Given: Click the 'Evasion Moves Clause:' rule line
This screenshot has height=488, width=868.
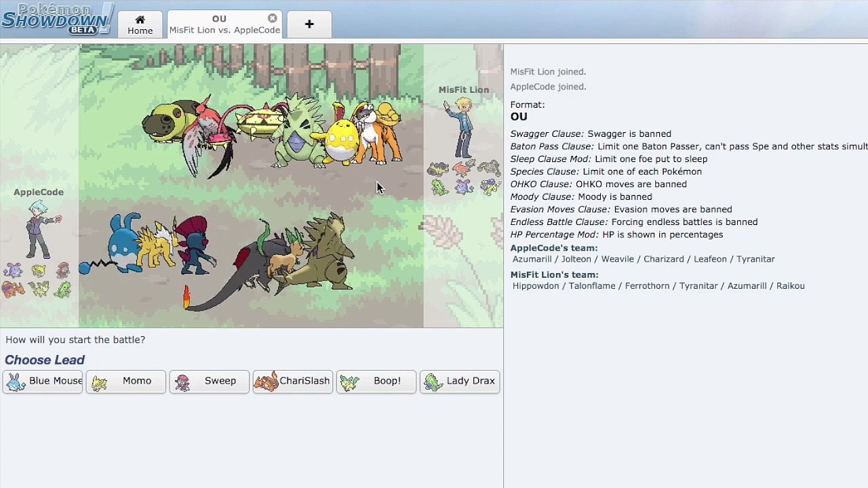Looking at the screenshot, I should tap(621, 209).
